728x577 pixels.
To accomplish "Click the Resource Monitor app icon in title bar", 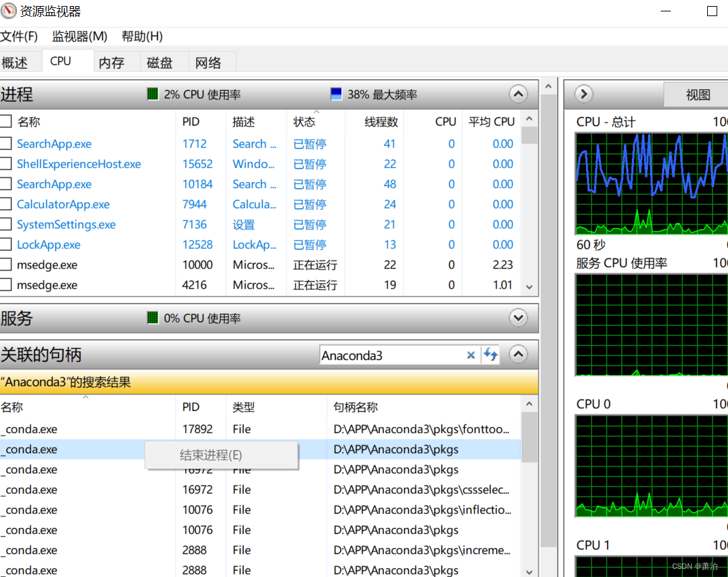I will click(8, 11).
